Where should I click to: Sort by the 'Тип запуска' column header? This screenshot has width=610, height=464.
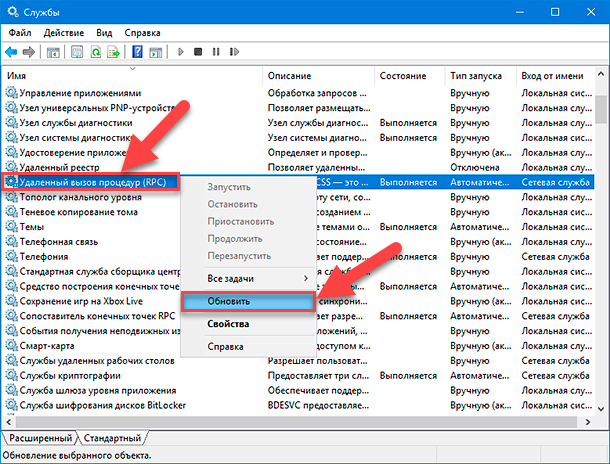[481, 76]
